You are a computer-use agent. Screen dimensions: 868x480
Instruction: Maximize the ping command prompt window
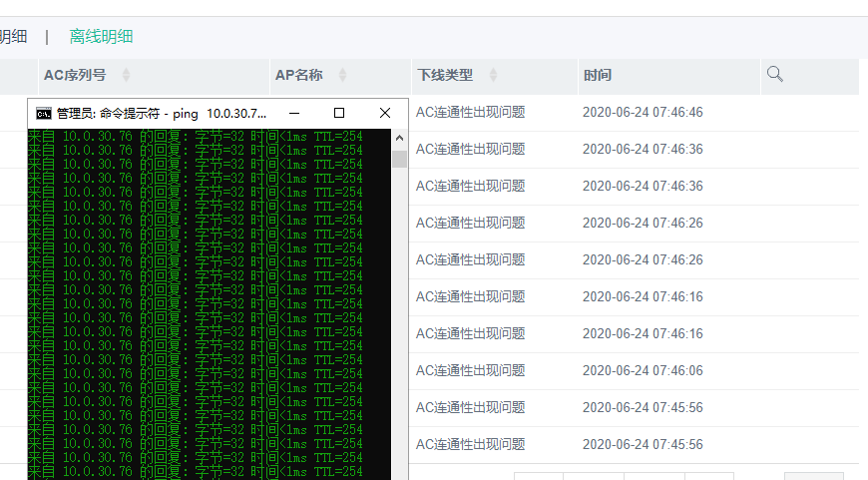tap(339, 113)
